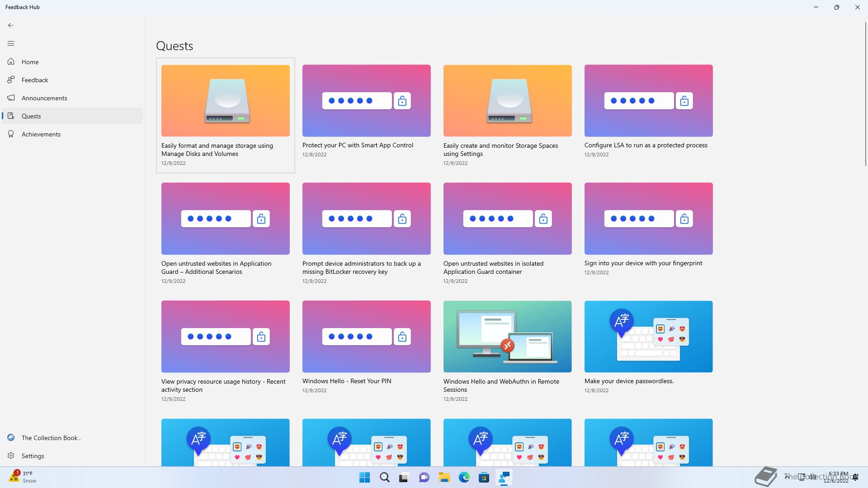Click 'Configure LSA to run as a protected process' title
868x488 pixels.
point(646,145)
